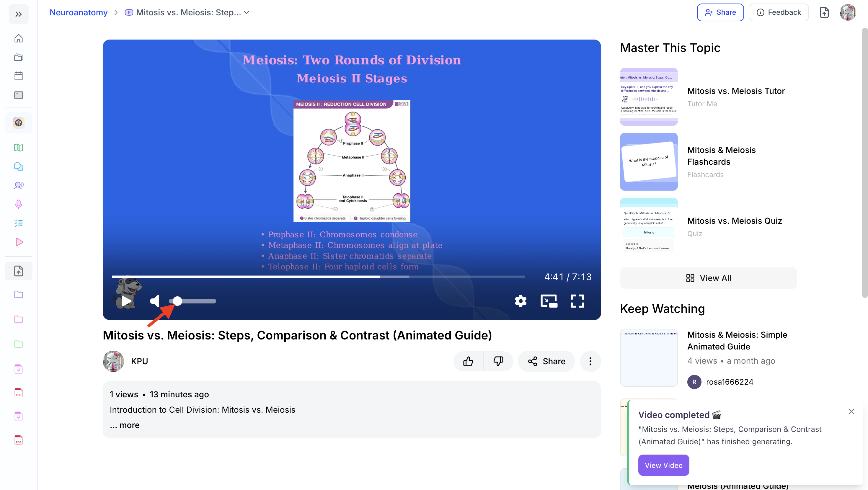868x490 pixels.
Task: Expand the collapsed left sidebar
Action: [19, 14]
